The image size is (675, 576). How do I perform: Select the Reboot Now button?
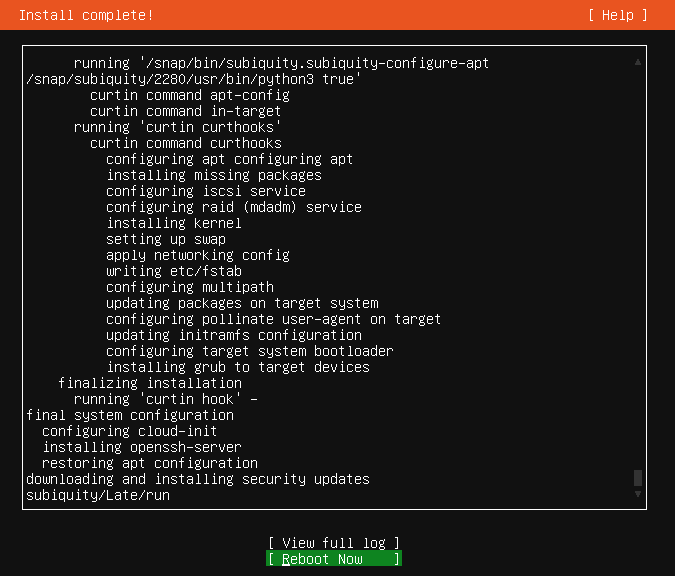334,559
